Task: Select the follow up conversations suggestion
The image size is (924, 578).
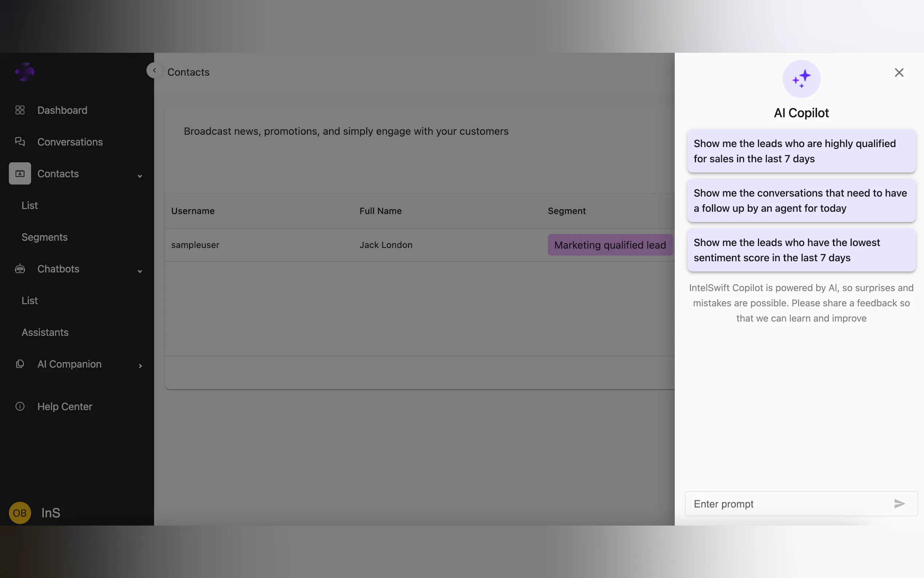Action: 801,200
